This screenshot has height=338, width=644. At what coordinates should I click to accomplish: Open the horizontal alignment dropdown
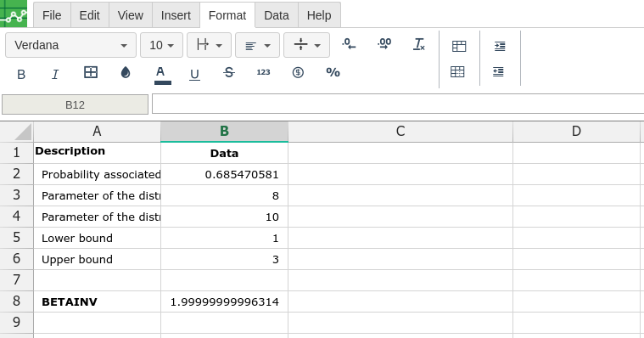[x=258, y=45]
